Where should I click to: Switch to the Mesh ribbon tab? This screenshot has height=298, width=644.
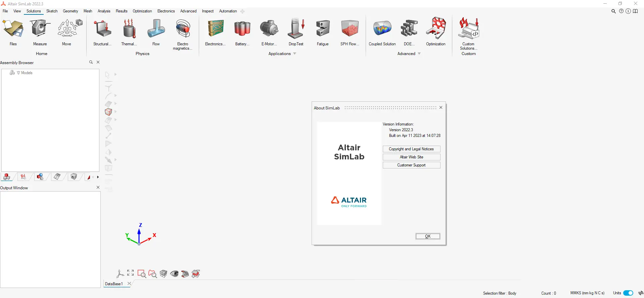click(x=88, y=11)
